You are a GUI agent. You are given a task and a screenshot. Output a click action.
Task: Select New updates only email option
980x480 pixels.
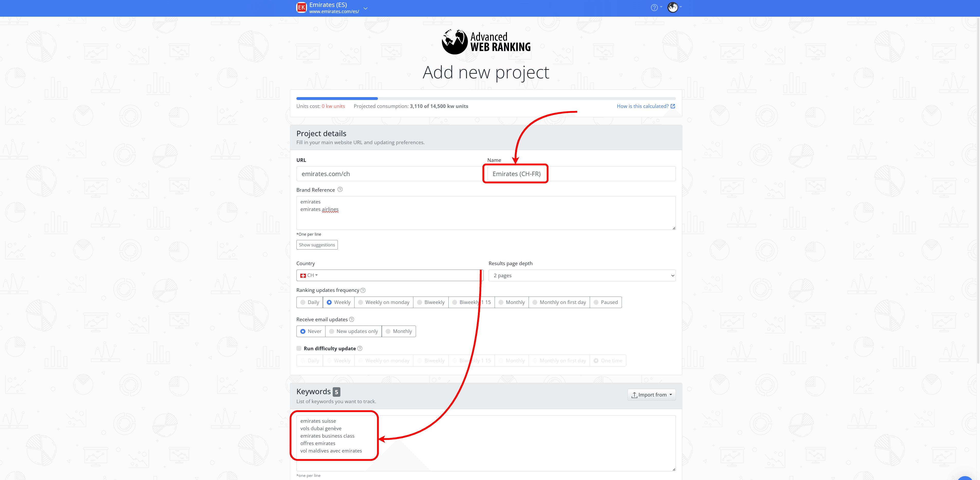pyautogui.click(x=353, y=331)
